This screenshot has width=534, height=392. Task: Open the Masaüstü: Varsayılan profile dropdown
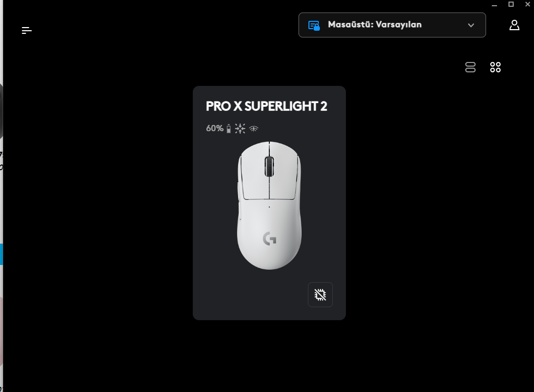pyautogui.click(x=392, y=25)
